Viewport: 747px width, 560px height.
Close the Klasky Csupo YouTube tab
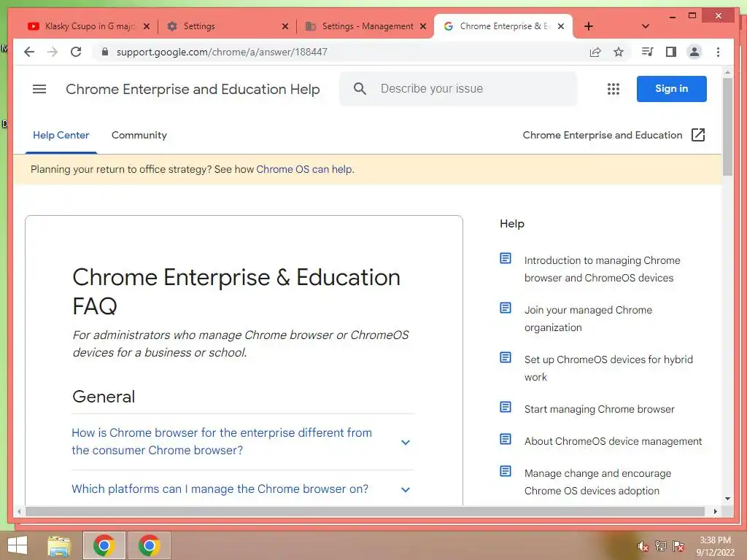pyautogui.click(x=147, y=26)
